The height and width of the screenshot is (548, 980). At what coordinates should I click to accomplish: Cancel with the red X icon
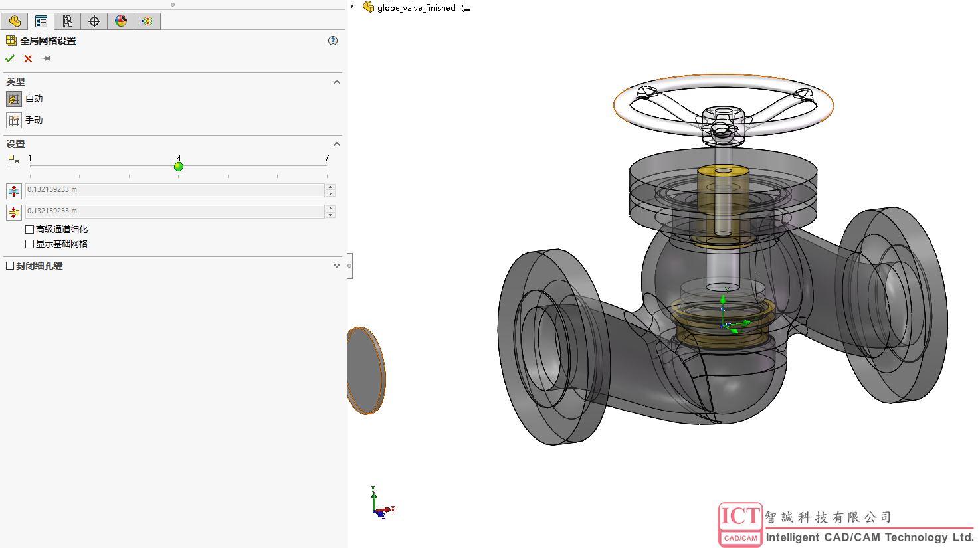(x=28, y=58)
